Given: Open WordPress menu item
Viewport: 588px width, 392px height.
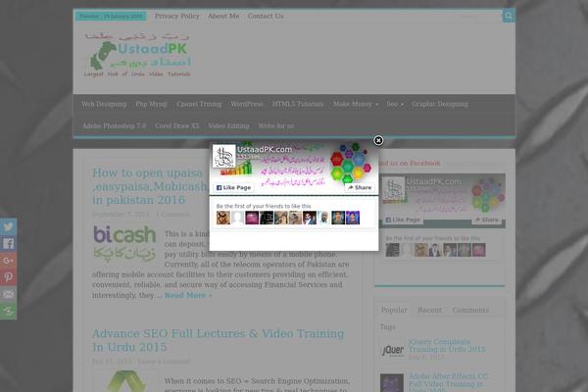Looking at the screenshot, I should (247, 104).
